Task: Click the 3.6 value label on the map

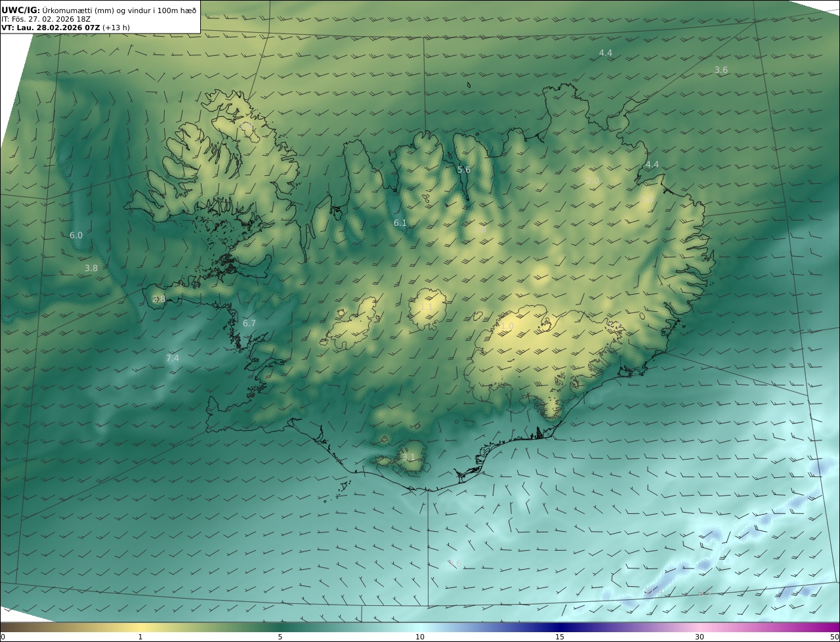Action: pos(721,70)
